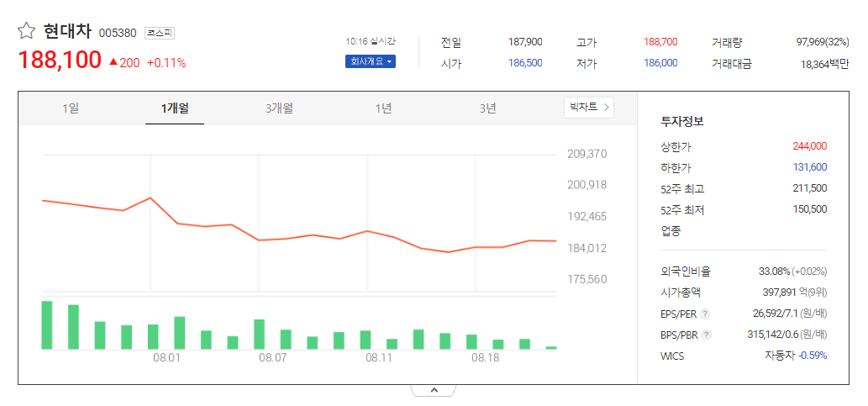Click the WICS change value -0.59%

tap(813, 356)
